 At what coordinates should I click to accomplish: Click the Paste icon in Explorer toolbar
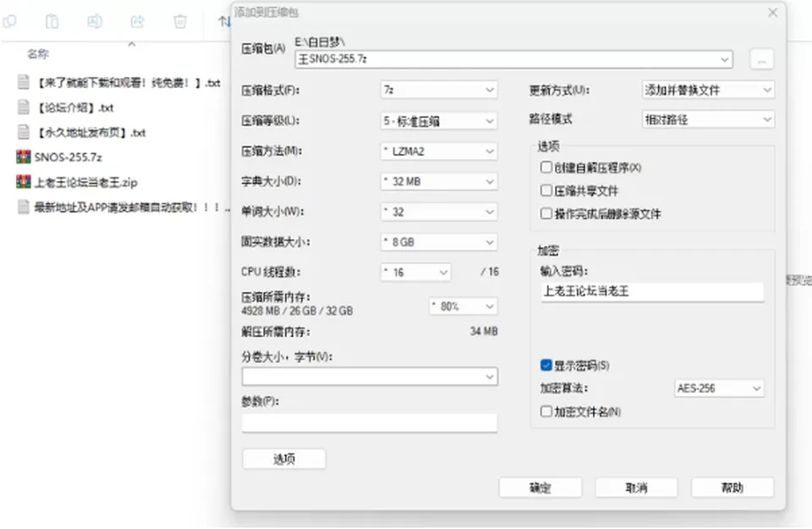pos(52,21)
